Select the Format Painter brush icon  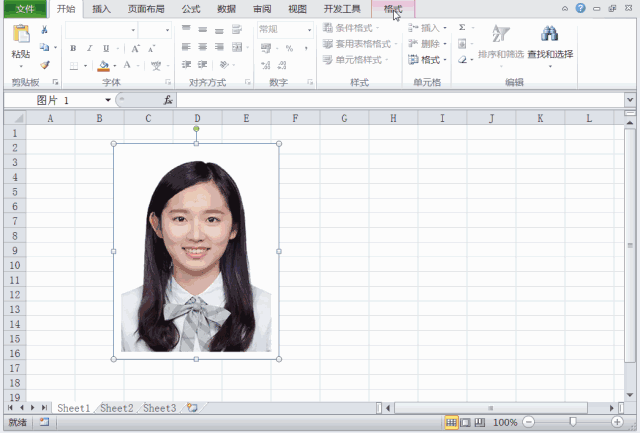tap(45, 64)
